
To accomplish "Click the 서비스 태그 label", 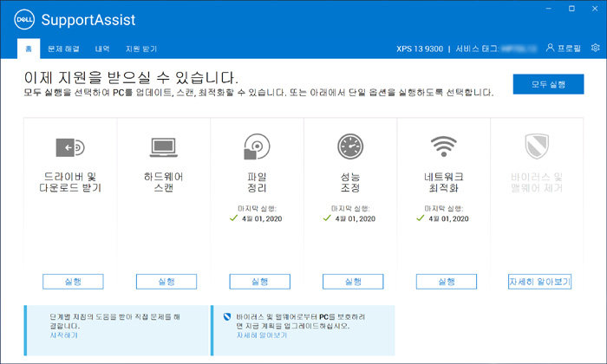I will (x=477, y=49).
